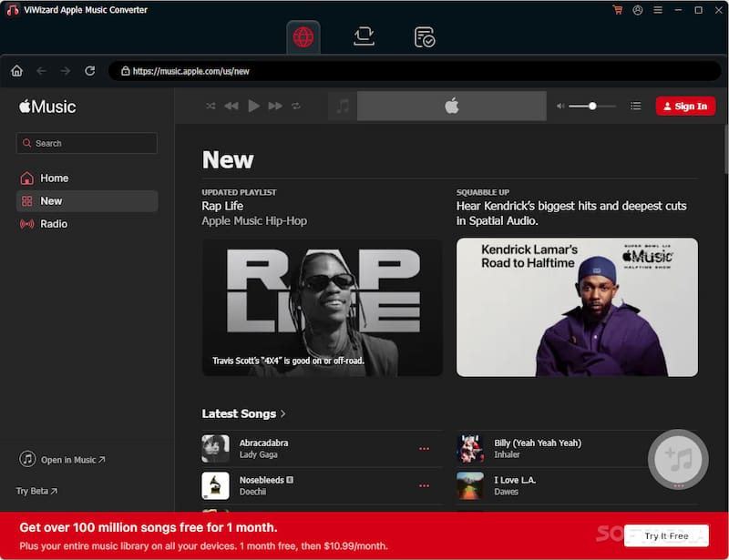Open Nosebleeds song title
This screenshot has height=560, width=729.
coord(262,480)
